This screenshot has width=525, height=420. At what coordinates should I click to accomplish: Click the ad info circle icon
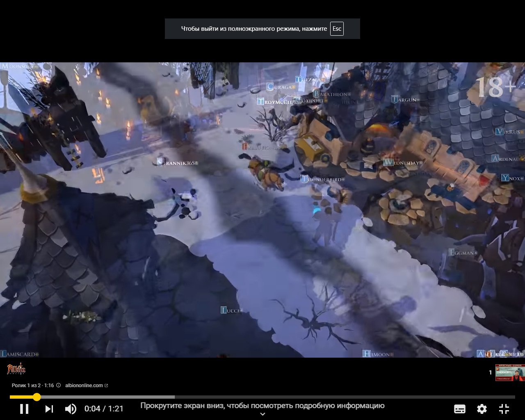58,385
